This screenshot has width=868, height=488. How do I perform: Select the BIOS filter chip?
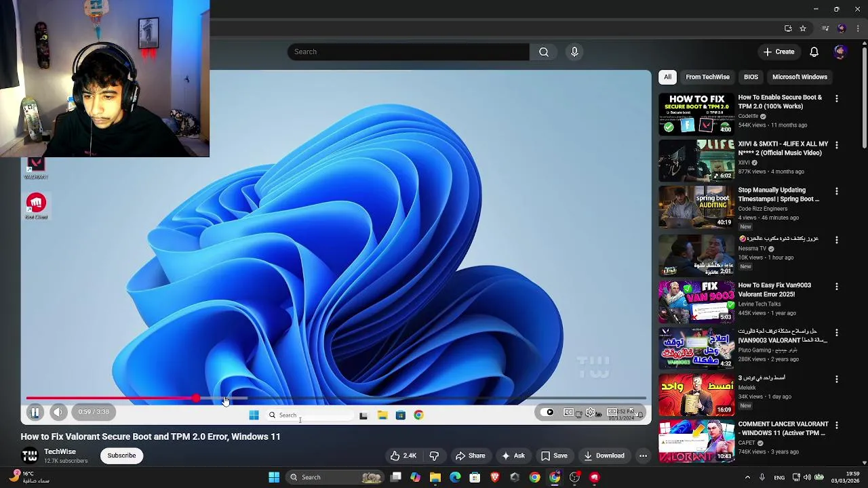pos(751,77)
